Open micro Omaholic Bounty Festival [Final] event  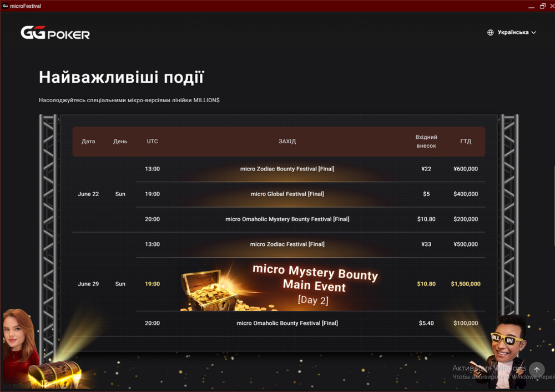tap(287, 323)
